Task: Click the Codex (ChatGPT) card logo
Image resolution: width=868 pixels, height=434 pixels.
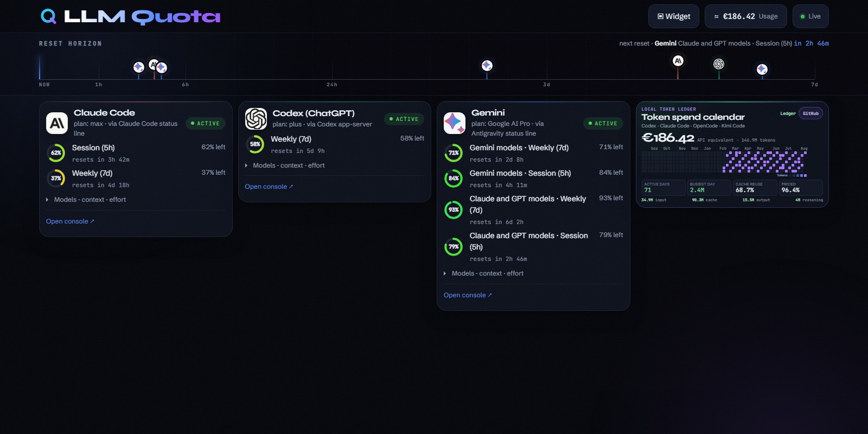Action: point(256,119)
